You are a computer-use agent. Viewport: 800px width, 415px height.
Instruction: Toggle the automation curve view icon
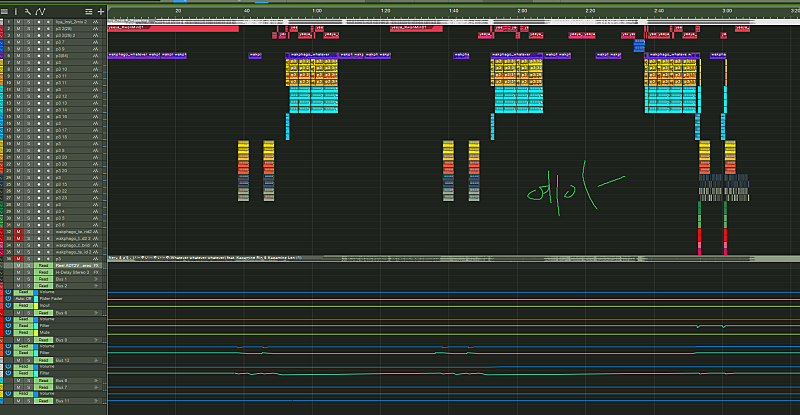[42, 11]
